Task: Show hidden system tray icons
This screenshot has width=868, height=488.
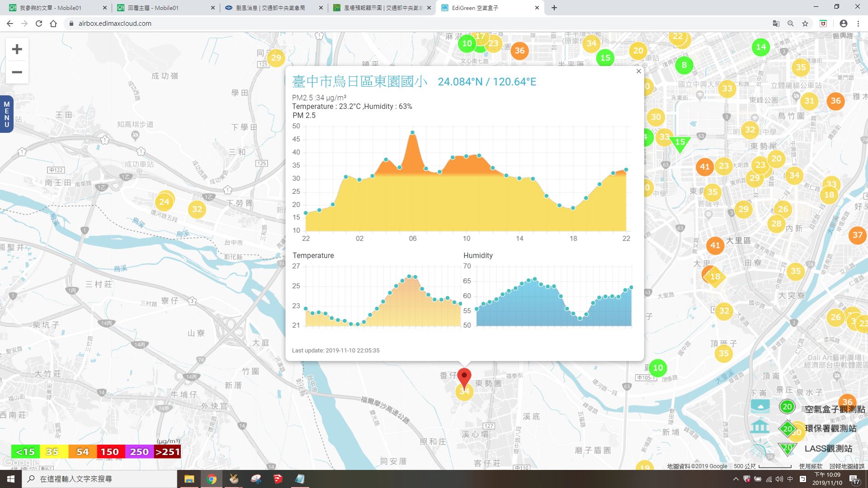Action: coord(736,479)
